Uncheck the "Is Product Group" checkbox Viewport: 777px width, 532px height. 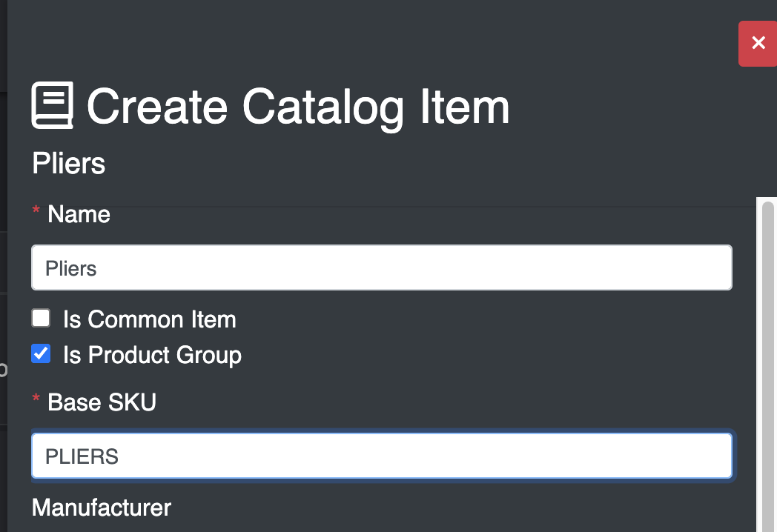click(x=40, y=353)
